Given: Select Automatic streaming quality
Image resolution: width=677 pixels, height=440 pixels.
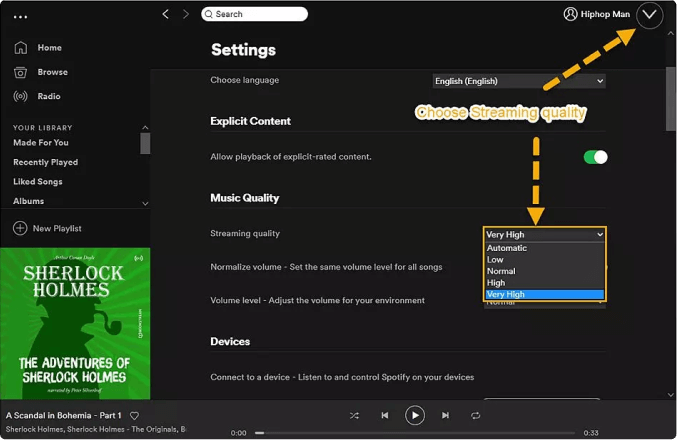Looking at the screenshot, I should (544, 248).
